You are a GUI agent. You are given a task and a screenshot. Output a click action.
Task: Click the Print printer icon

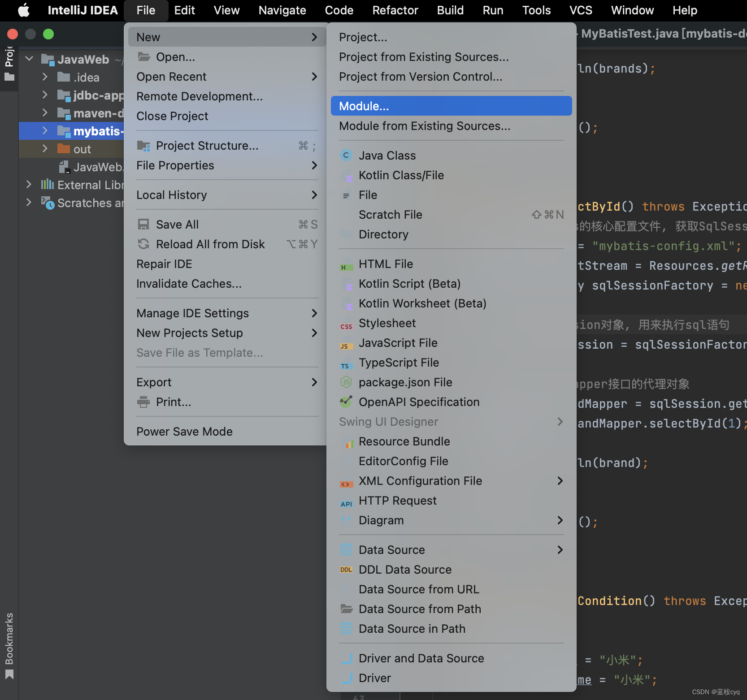pyautogui.click(x=143, y=402)
